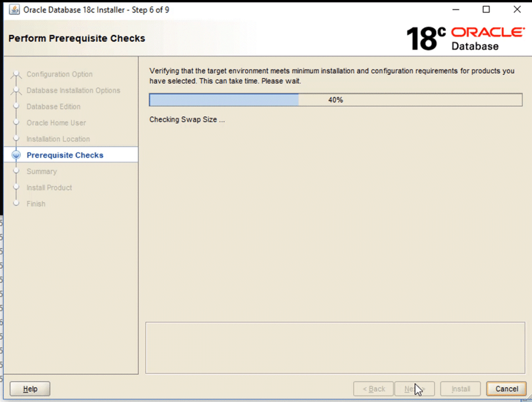
Task: Select the Prerequisite Checks step
Action: pos(65,155)
